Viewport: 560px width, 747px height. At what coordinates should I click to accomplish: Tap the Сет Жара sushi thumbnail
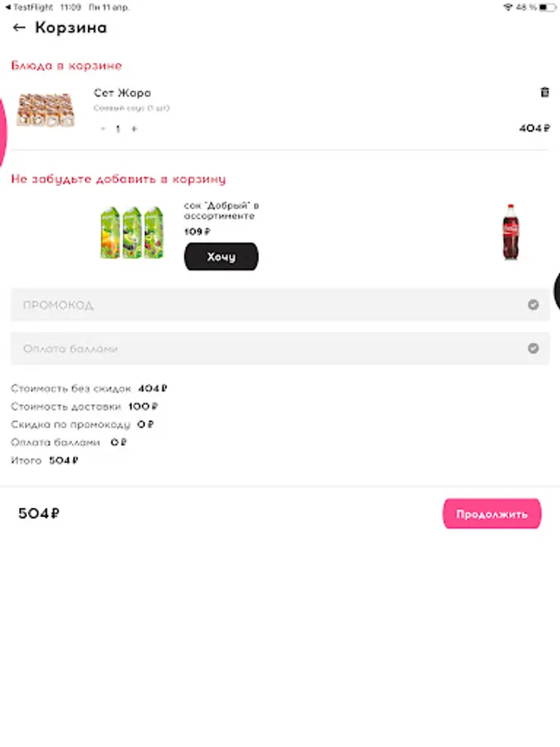coord(46,110)
